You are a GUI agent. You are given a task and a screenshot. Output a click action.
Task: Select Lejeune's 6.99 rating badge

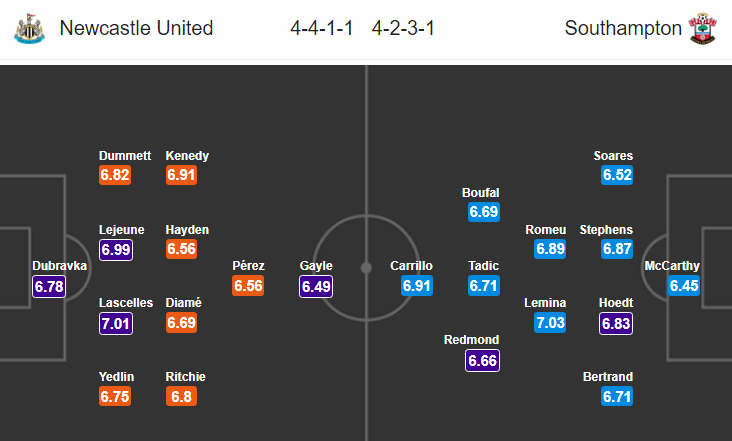[x=116, y=250]
